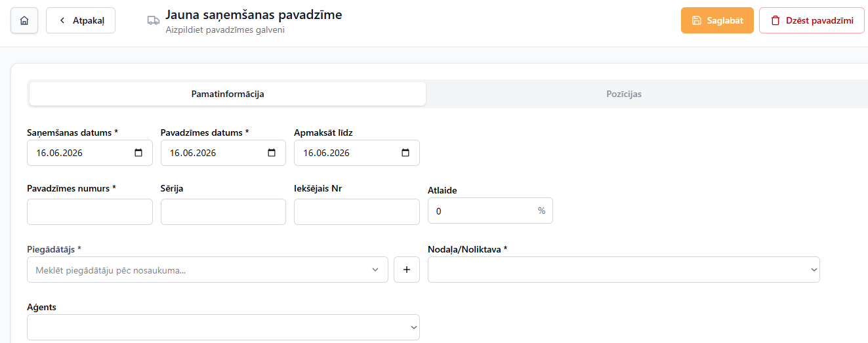Open the Pozīcijas tab

(x=624, y=94)
